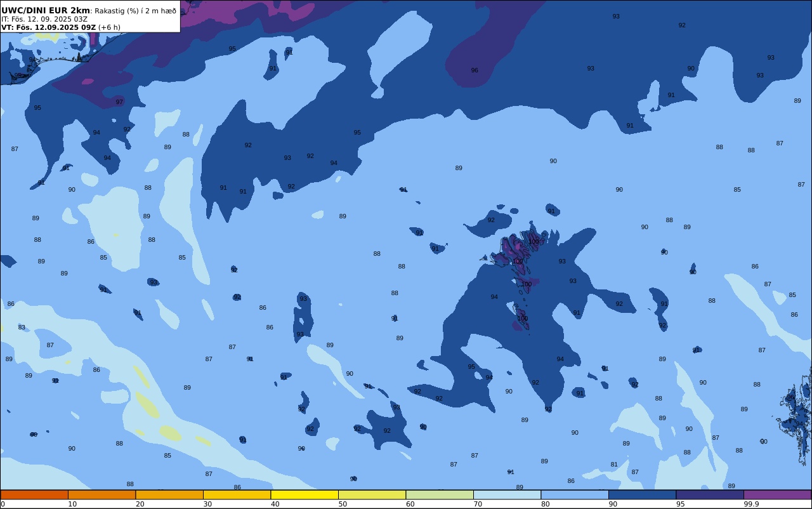Select the 20–30 amber legend swatch
The height and width of the screenshot is (509, 812).
pos(169,494)
